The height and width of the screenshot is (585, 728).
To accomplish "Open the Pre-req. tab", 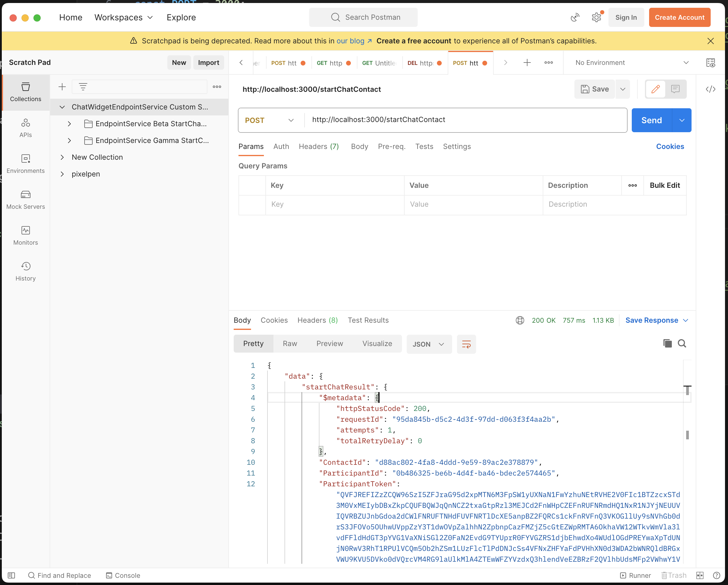I will pyautogui.click(x=391, y=146).
